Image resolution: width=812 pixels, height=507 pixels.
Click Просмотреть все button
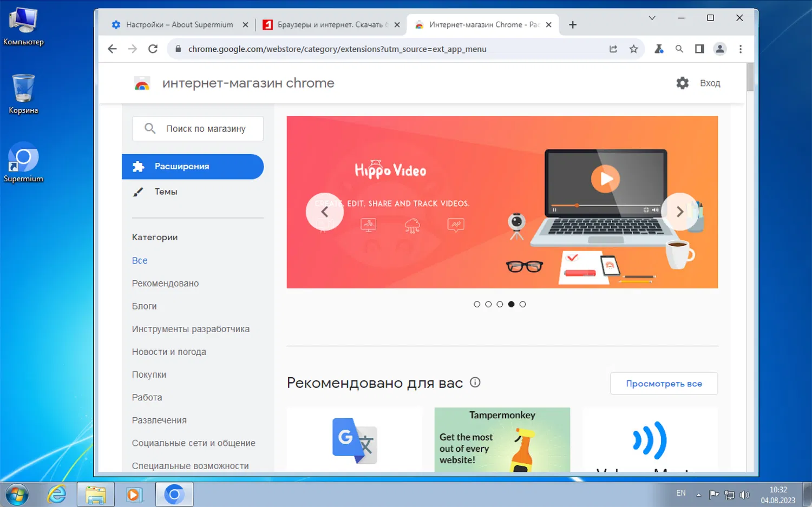click(664, 384)
